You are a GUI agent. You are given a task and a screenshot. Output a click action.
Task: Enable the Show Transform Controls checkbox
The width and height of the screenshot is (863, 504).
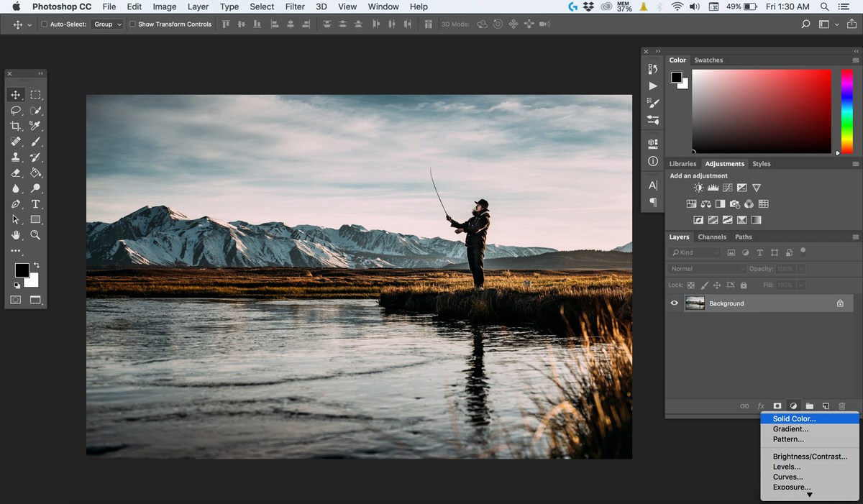click(x=132, y=24)
